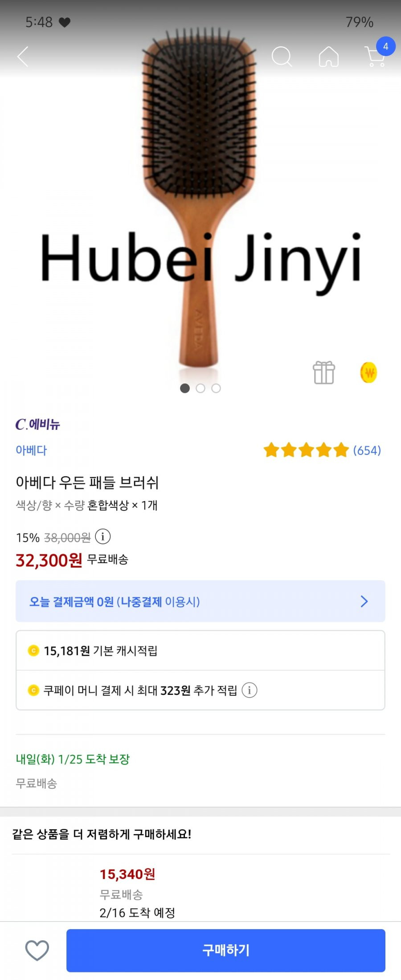The height and width of the screenshot is (980, 401).
Task: Select the second image indicator dot
Action: pyautogui.click(x=200, y=388)
